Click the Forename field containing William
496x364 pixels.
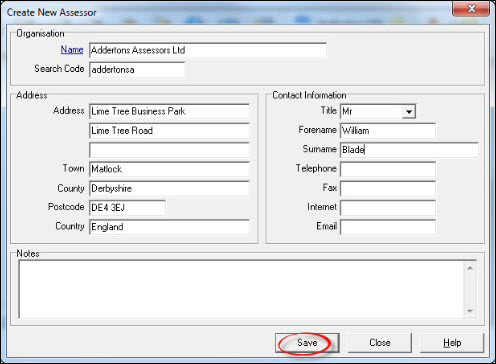click(x=388, y=131)
